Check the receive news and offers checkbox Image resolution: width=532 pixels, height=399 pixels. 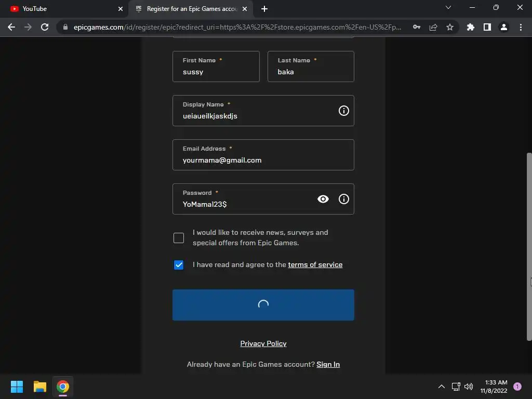click(179, 238)
